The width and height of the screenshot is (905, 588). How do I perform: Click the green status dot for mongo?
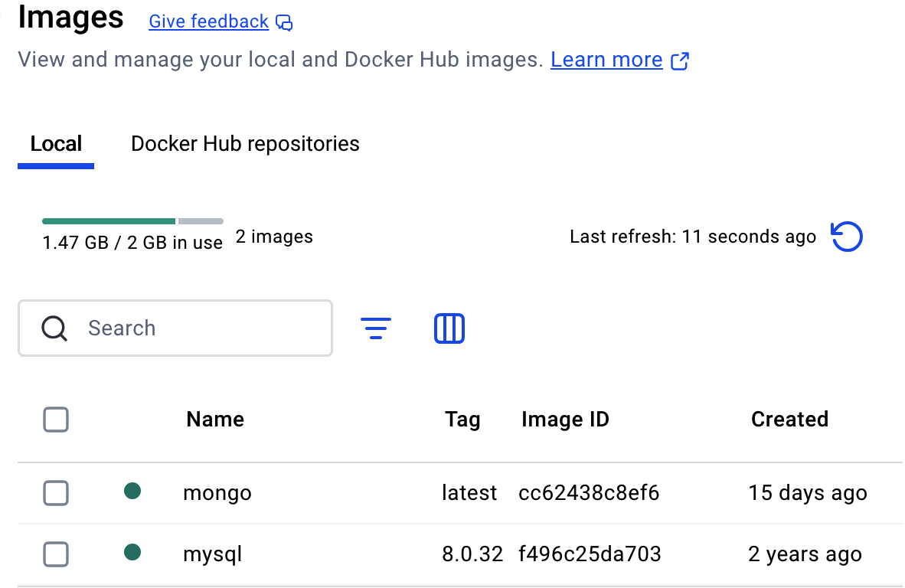click(132, 492)
